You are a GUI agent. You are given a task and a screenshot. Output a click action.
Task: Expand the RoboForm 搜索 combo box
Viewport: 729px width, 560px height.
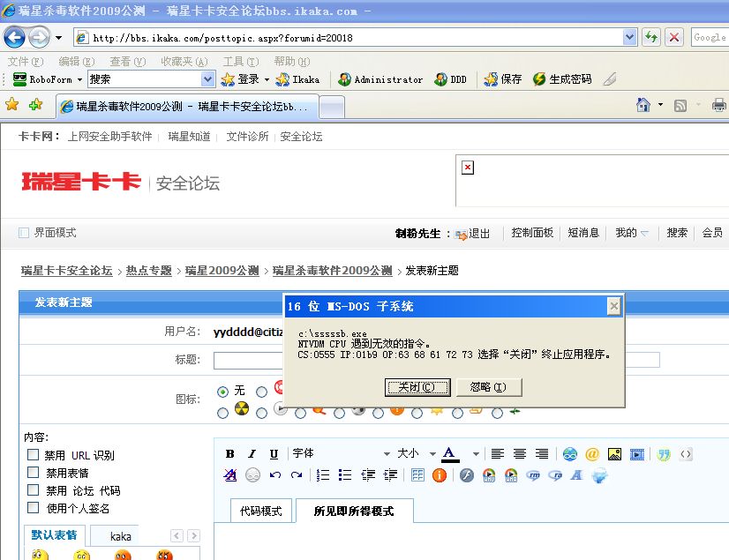[207, 79]
